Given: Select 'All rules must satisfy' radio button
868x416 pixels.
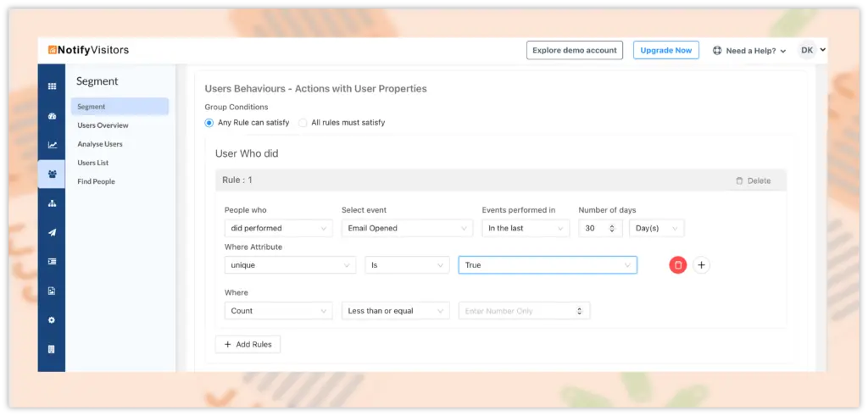Looking at the screenshot, I should click(303, 123).
